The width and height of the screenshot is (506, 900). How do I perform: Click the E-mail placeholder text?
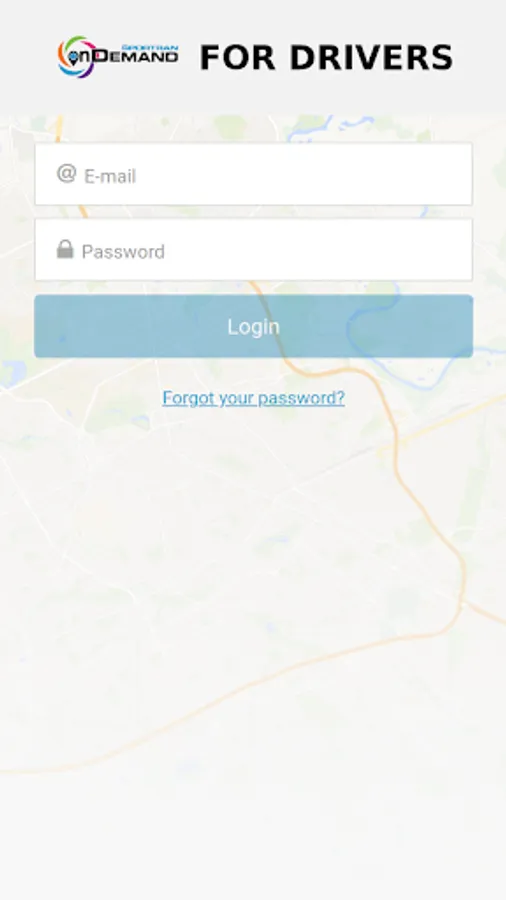pyautogui.click(x=110, y=176)
